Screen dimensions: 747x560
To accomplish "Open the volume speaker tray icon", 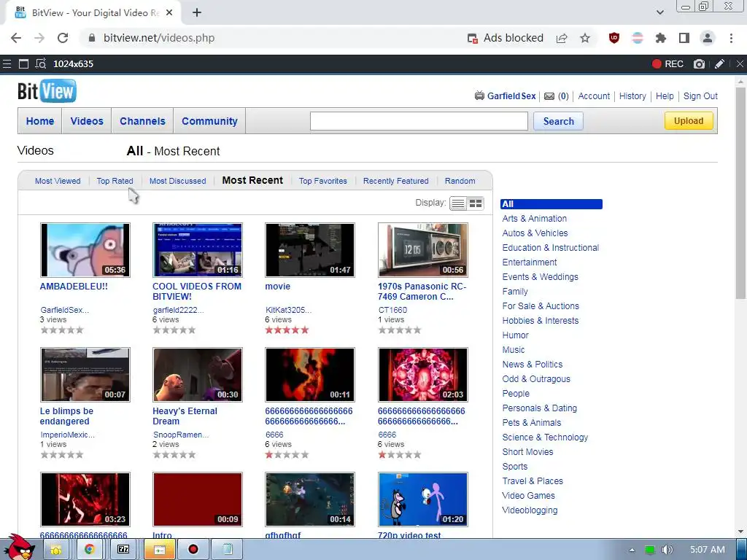I will tap(667, 550).
